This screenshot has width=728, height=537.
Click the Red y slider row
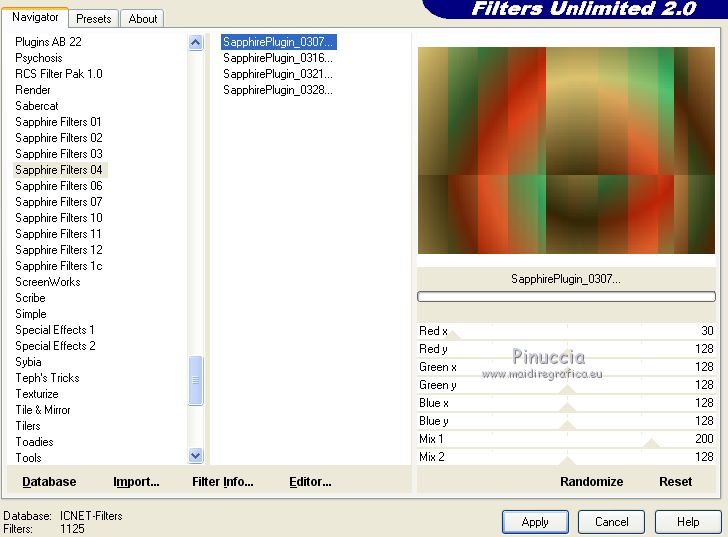click(x=566, y=349)
